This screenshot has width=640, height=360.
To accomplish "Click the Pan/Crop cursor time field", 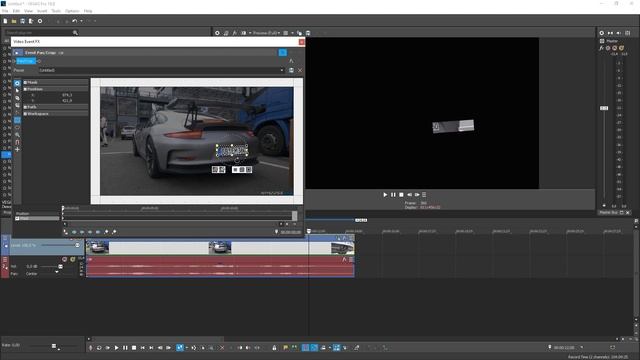I will coord(291,232).
